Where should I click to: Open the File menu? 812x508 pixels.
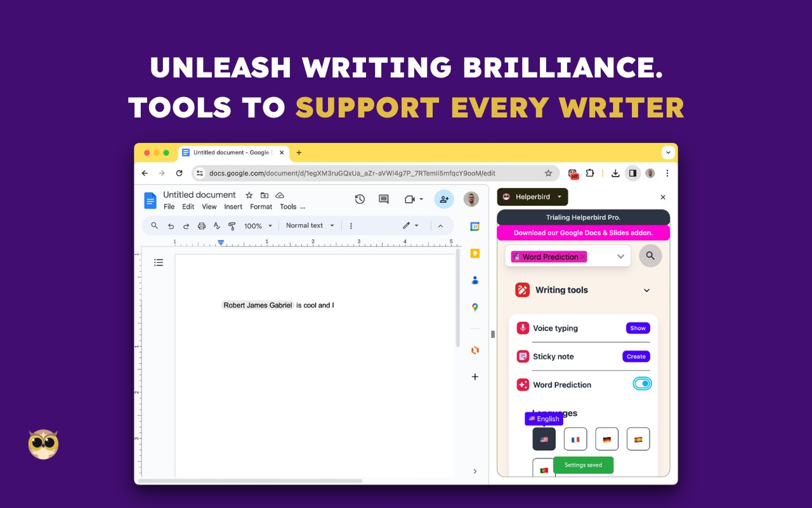(169, 207)
